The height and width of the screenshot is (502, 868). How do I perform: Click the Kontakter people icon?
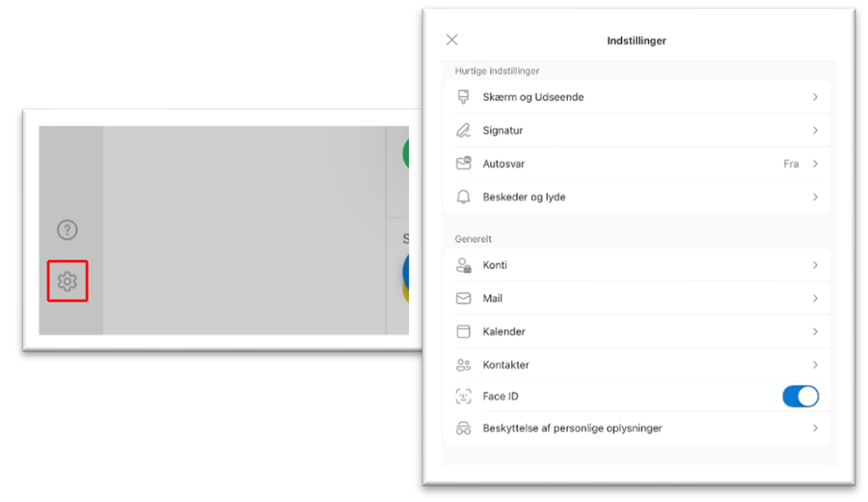point(464,365)
